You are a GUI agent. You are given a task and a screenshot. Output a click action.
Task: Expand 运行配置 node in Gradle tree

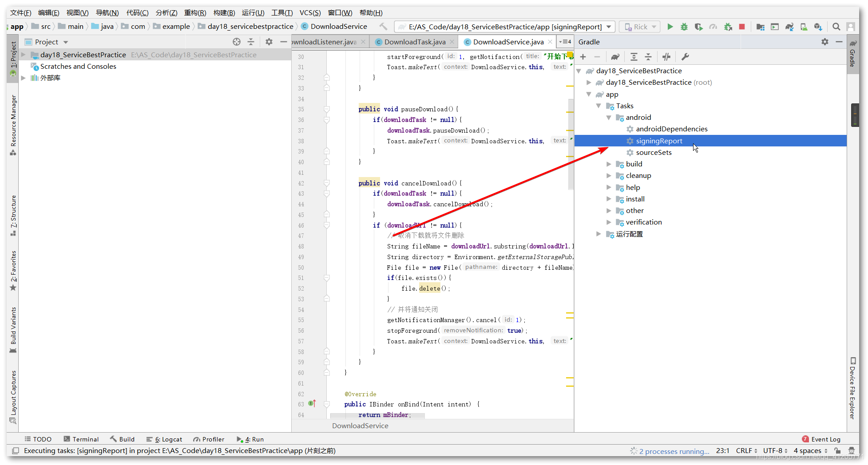(x=598, y=234)
